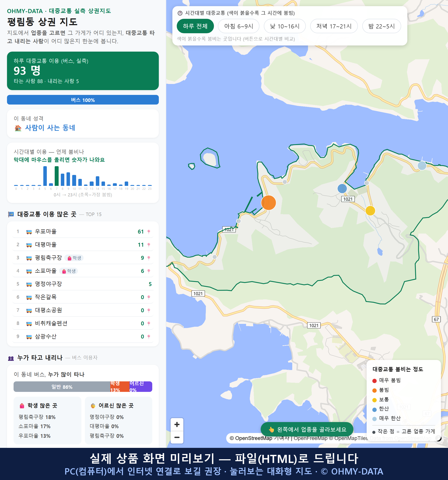Click the blue 한산 marker near 1021
This screenshot has width=448, height=480.
tap(342, 189)
